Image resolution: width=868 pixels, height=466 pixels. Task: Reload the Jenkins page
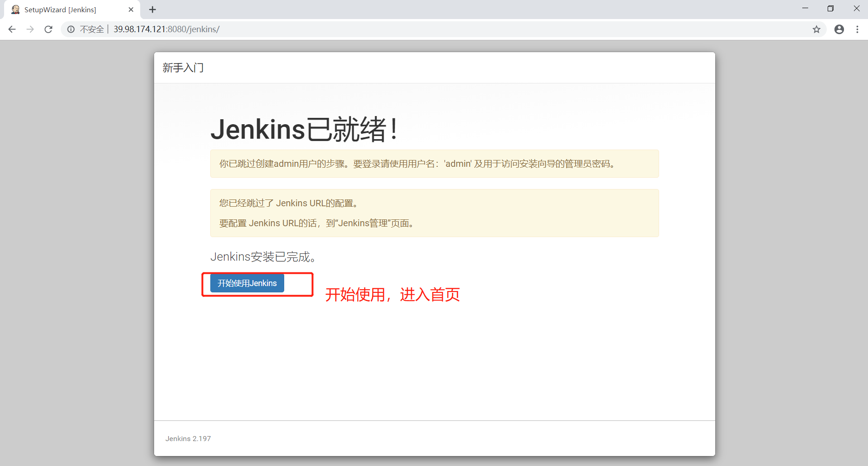pyautogui.click(x=48, y=29)
